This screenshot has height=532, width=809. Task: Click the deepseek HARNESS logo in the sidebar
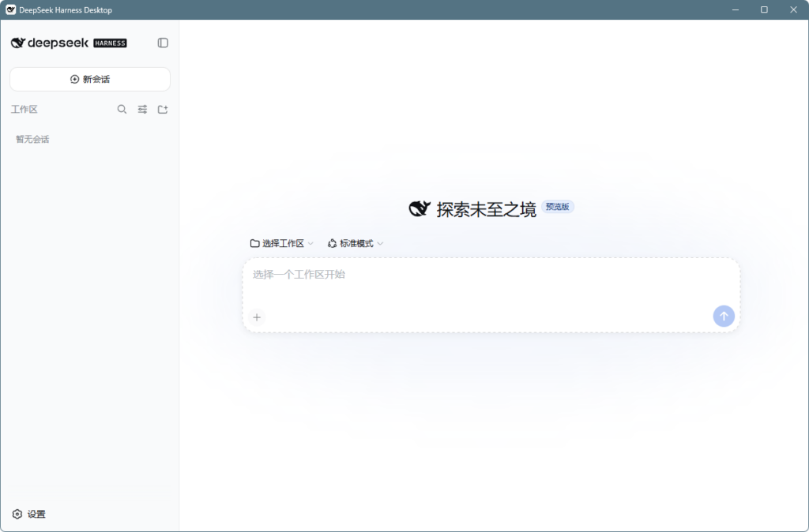coord(69,43)
